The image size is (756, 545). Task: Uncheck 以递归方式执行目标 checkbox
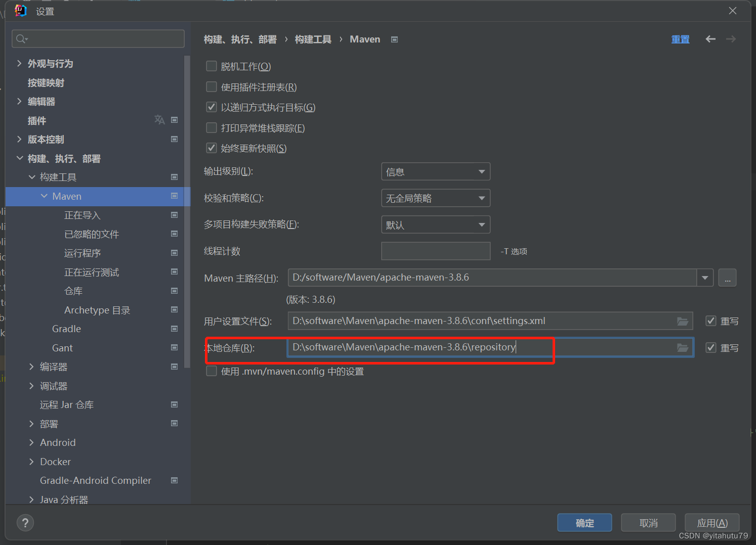[x=212, y=107]
